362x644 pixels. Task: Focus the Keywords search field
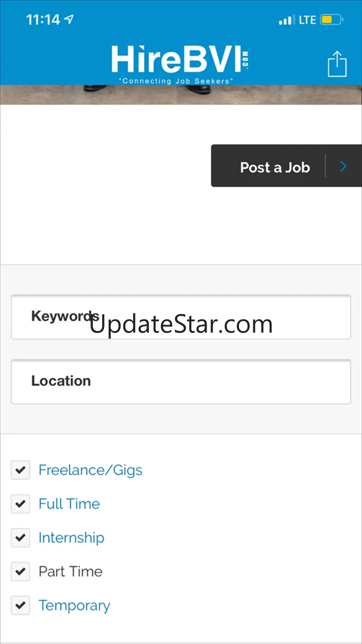click(181, 317)
